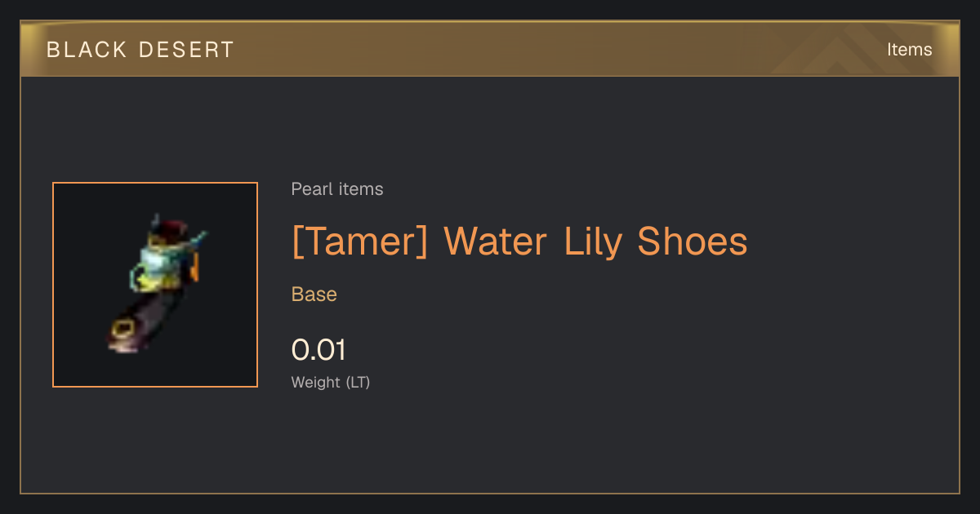This screenshot has height=514, width=980.
Task: Select the word BLACK in the header
Action: pos(84,50)
